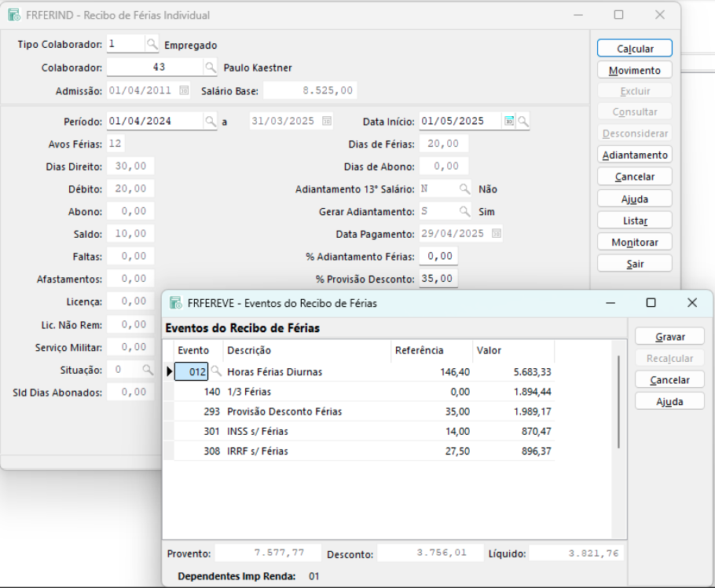Save events with the Gravar button
Viewport: 715px width, 588px height.
669,337
